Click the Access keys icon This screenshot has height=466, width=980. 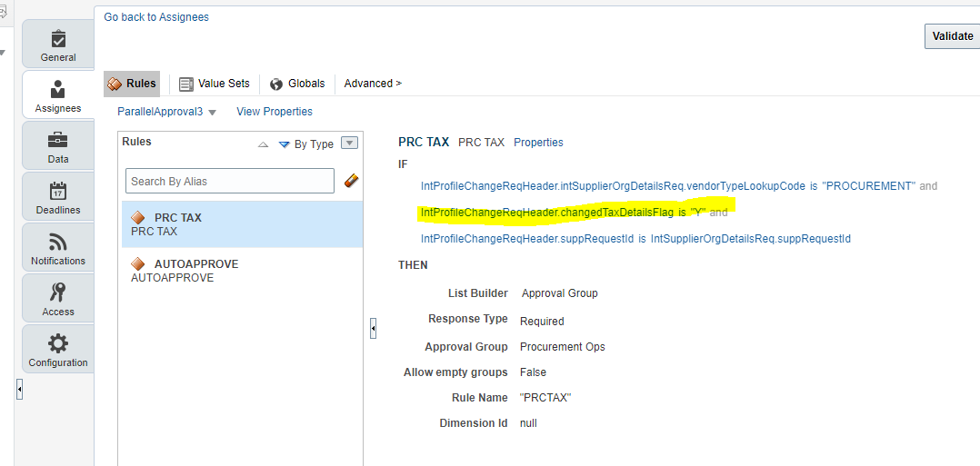pyautogui.click(x=58, y=292)
